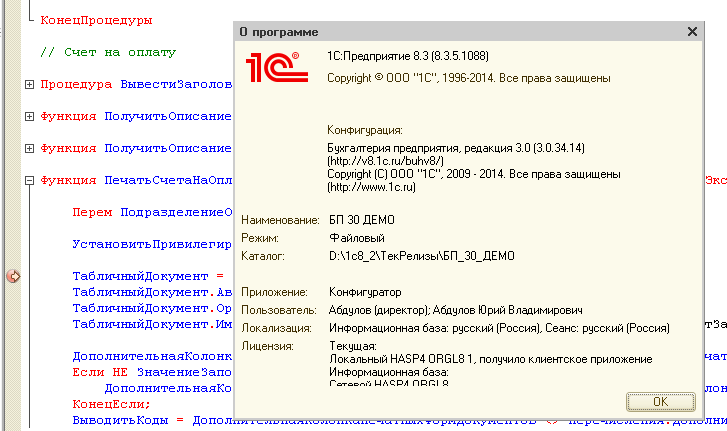This screenshot has width=727, height=431.
Task: Click the Наименование value БП 30 ДЕМО
Action: coord(362,220)
